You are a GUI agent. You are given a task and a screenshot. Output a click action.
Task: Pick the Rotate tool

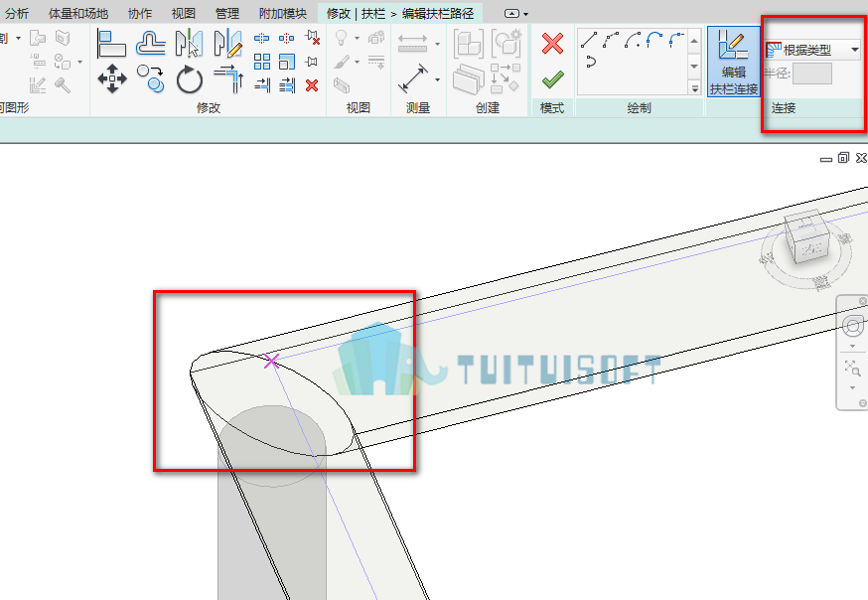(190, 79)
